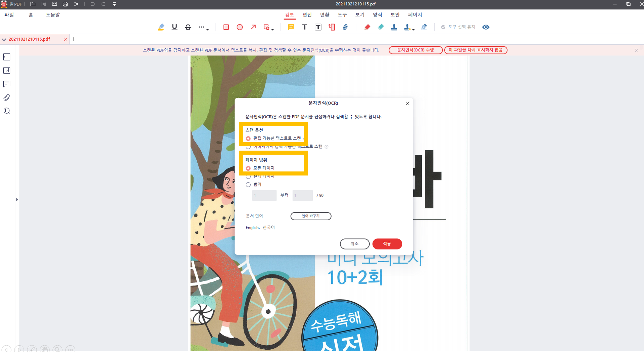Select the callout text tool
The height and width of the screenshot is (352, 644).
coord(332,27)
